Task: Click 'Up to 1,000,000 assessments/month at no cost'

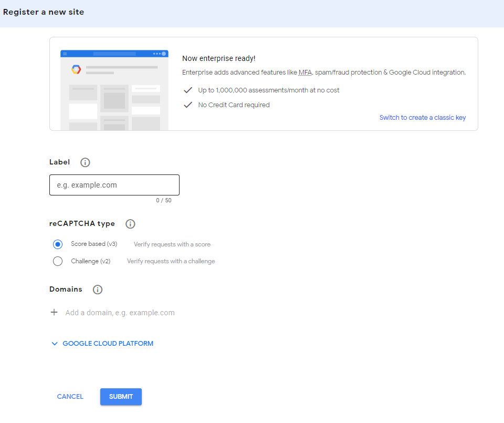Action: (269, 90)
